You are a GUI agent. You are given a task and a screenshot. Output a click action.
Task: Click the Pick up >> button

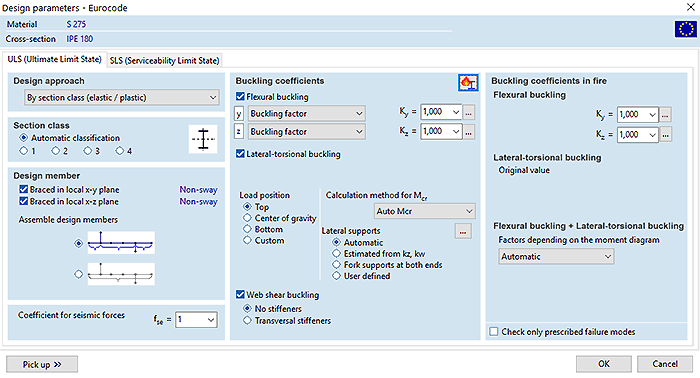pos(42,364)
